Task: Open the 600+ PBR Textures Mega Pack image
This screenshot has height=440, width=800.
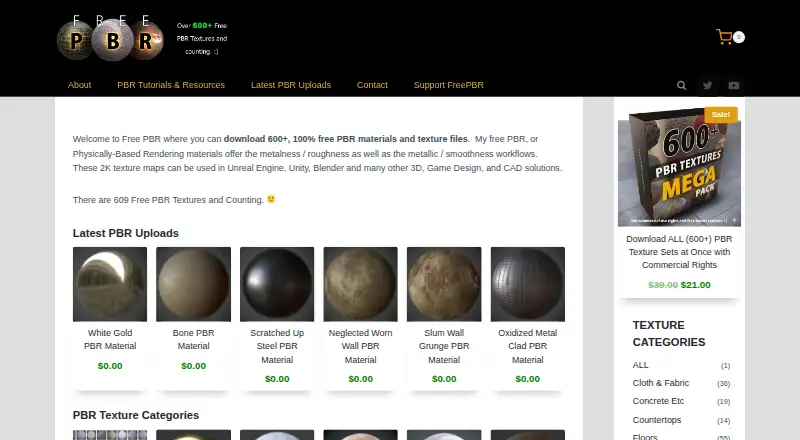Action: tap(679, 167)
